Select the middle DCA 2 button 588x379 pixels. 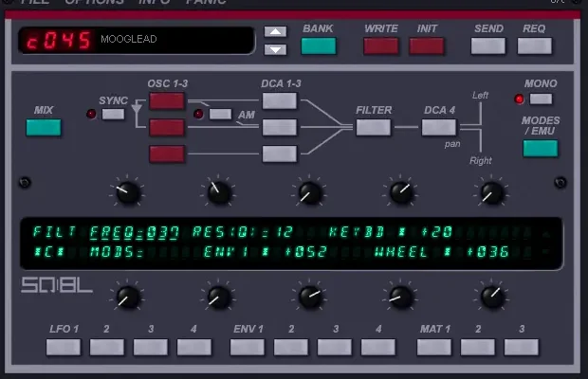[280, 127]
